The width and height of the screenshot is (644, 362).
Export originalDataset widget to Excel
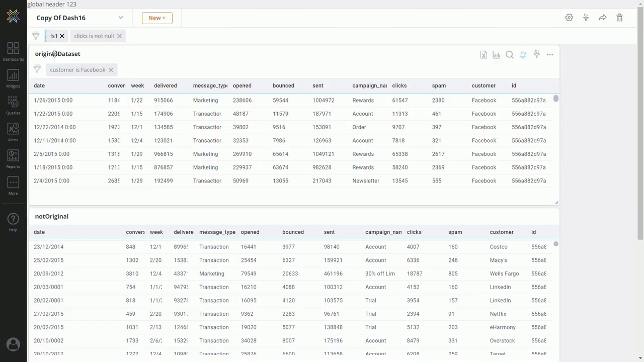coord(483,55)
